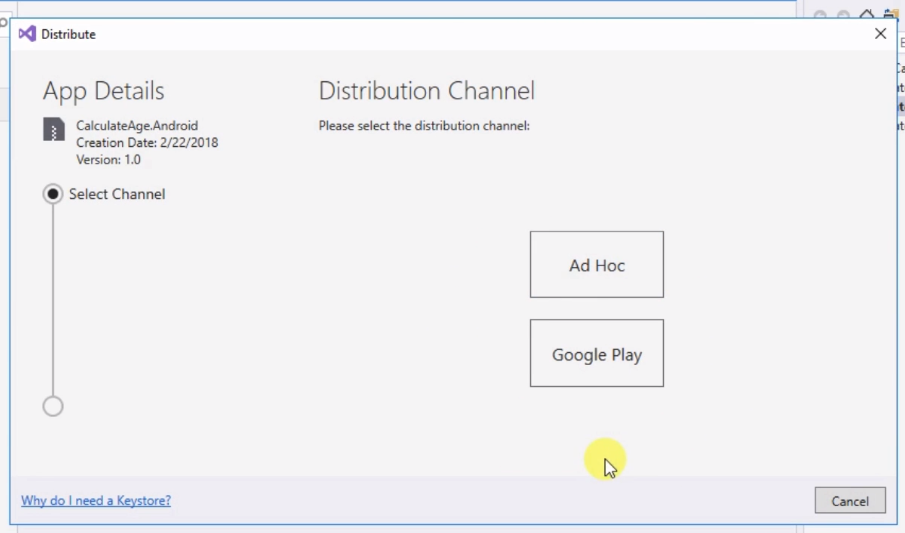Choose the Google Play distribution channel

[597, 353]
